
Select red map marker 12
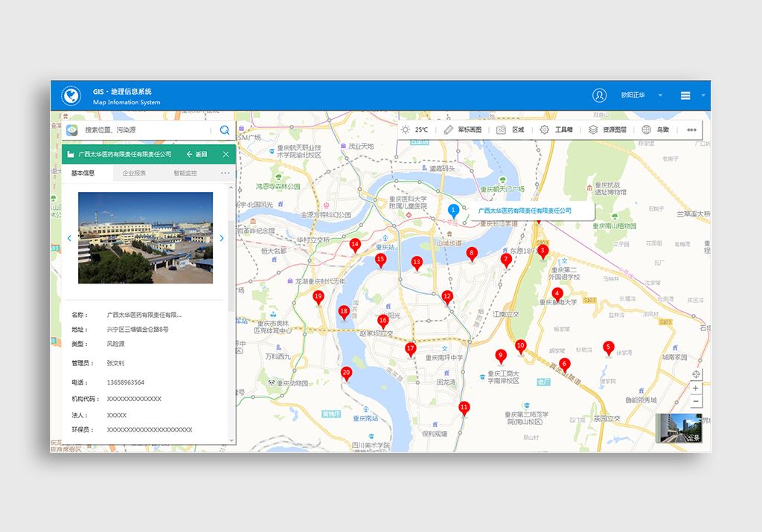[447, 297]
